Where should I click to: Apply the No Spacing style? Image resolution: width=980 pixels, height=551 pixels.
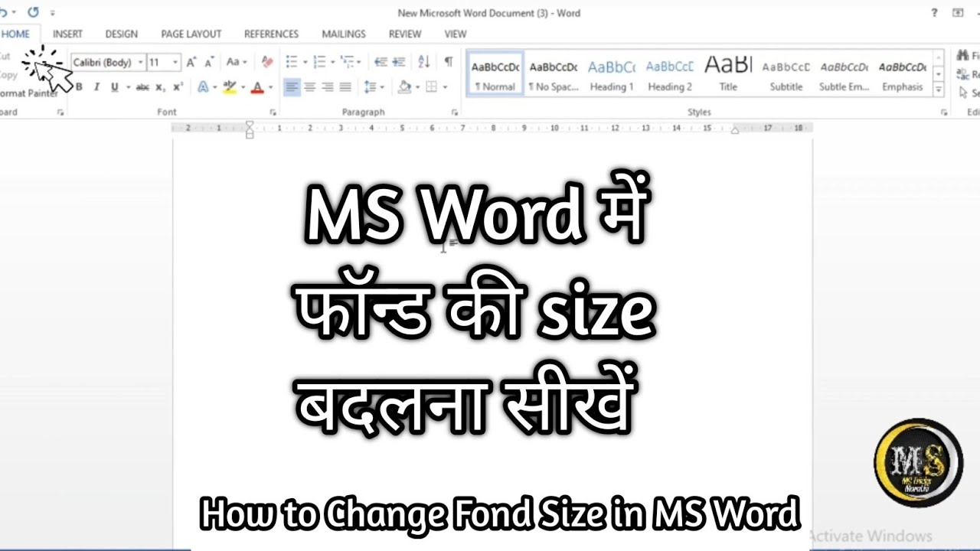tap(554, 75)
